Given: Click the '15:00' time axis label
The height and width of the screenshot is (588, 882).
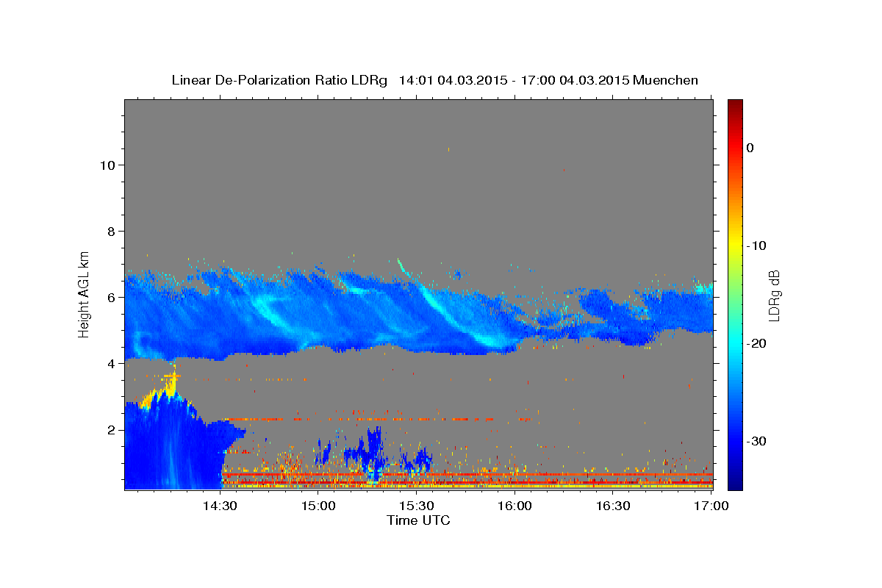Looking at the screenshot, I should [x=318, y=506].
